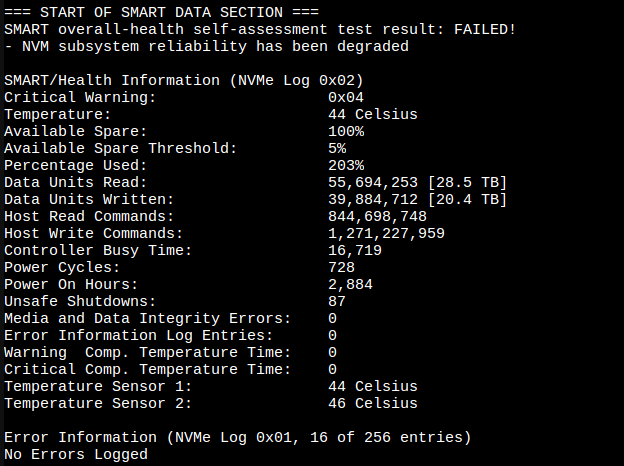624x466 pixels.
Task: Click the [20.4 TB] written size
Action: click(467, 200)
